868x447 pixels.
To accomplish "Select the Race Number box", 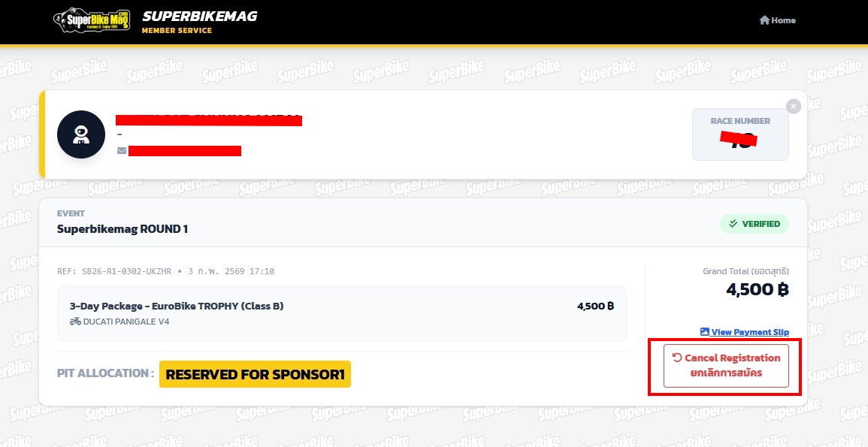I will point(740,134).
